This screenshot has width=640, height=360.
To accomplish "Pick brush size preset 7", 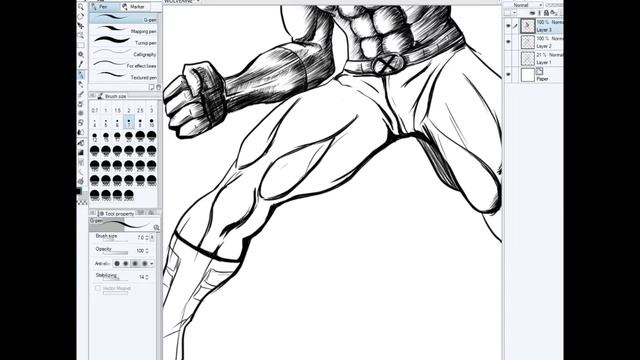I will (129, 122).
